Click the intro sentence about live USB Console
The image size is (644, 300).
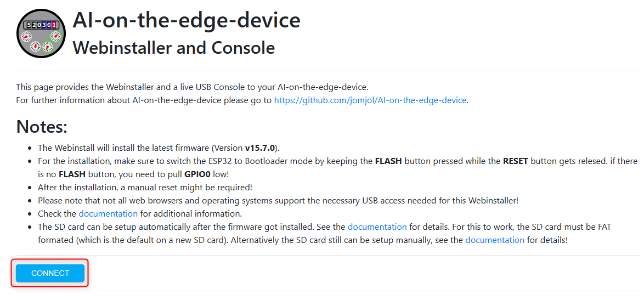192,87
